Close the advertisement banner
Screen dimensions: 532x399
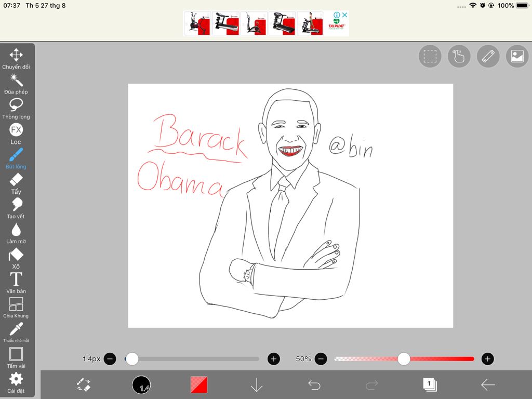[345, 15]
